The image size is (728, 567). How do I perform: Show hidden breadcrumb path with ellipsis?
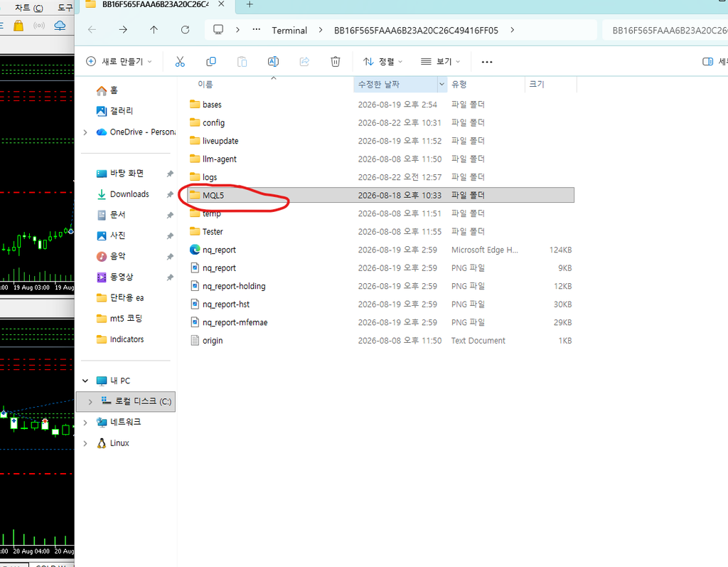(256, 29)
